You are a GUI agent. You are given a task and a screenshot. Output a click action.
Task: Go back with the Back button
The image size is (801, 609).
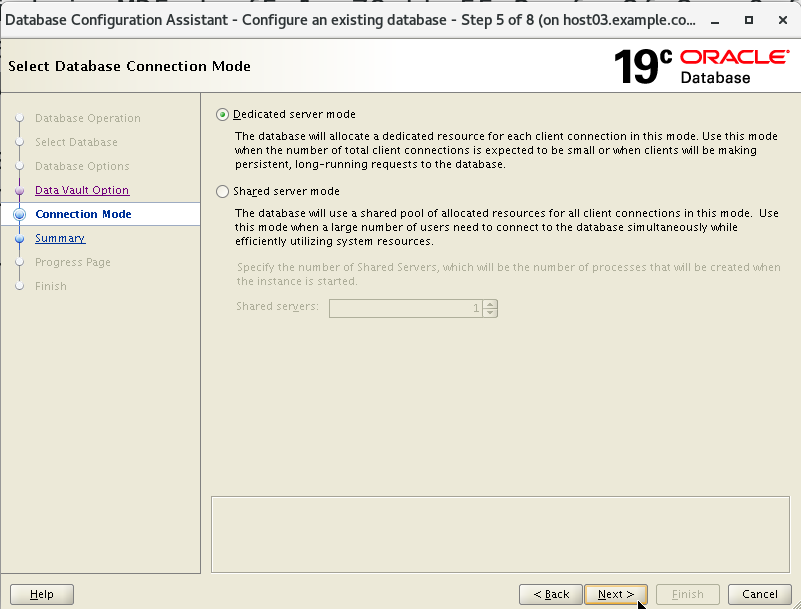click(551, 594)
